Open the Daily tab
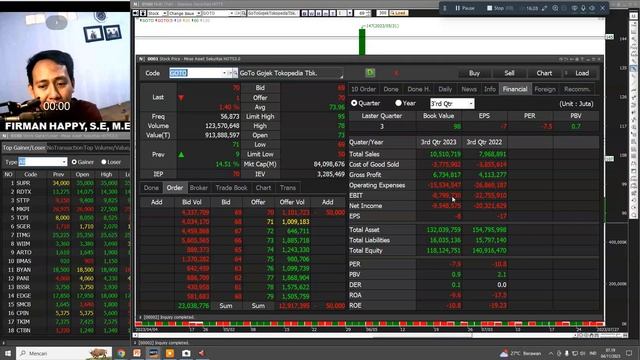Viewport: 640px width, 360px height. [445, 89]
